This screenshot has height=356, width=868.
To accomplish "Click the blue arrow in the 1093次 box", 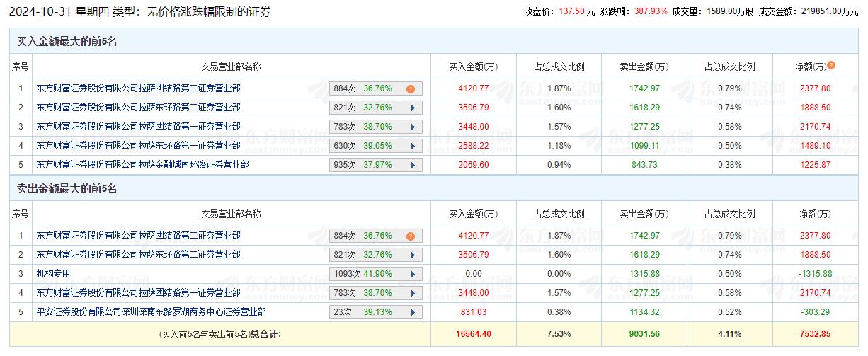I will [x=411, y=274].
